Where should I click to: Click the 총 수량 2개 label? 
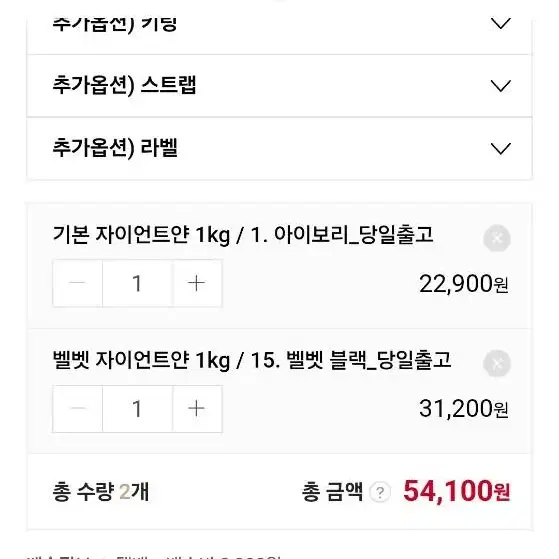point(101,492)
